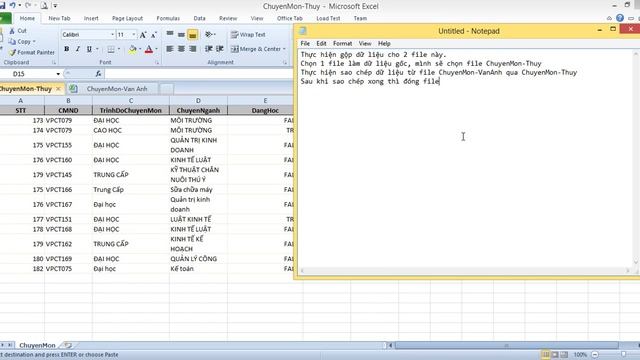
Task: Expand the Underline style dropdown arrow
Action: (x=97, y=49)
